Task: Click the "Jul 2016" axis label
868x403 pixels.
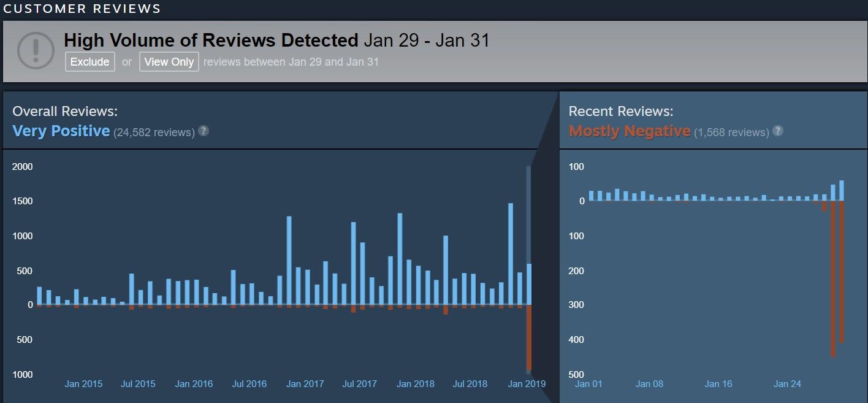Action: click(x=249, y=384)
